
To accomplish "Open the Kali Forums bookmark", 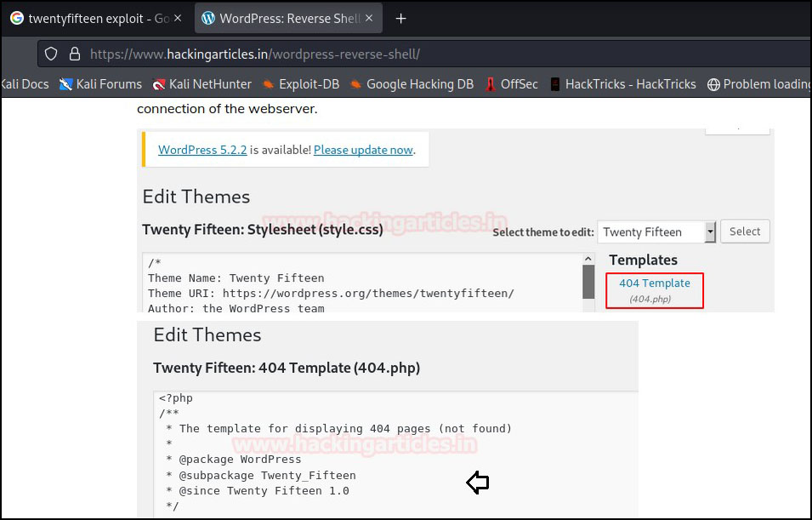I will pyautogui.click(x=101, y=84).
